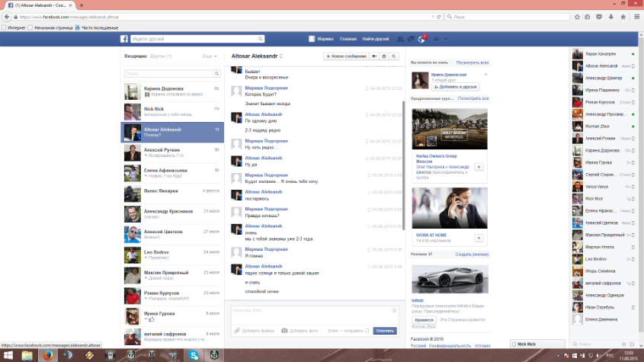Open the Алексей Ручкин conversation
This screenshot has height=362, width=644.
[172, 152]
